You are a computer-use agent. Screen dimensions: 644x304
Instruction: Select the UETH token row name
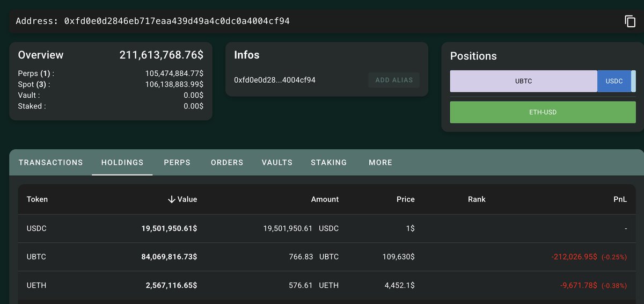[x=36, y=285]
